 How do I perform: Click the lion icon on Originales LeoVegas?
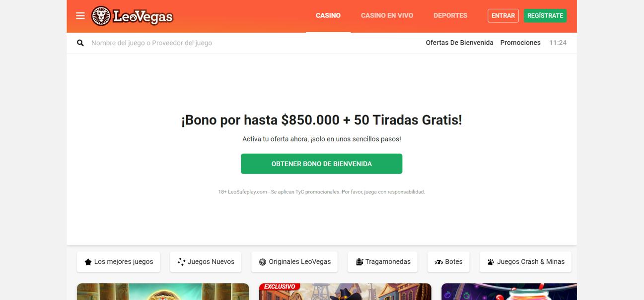tap(263, 262)
